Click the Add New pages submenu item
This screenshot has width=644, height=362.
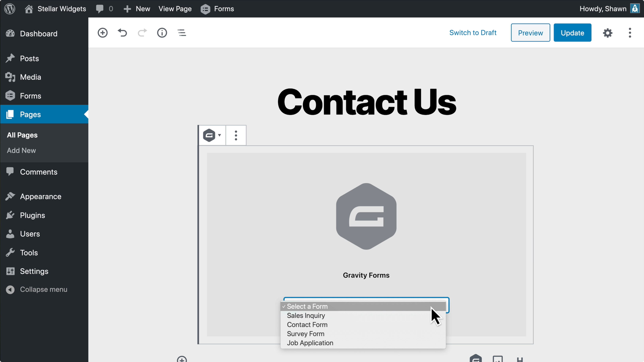(21, 150)
